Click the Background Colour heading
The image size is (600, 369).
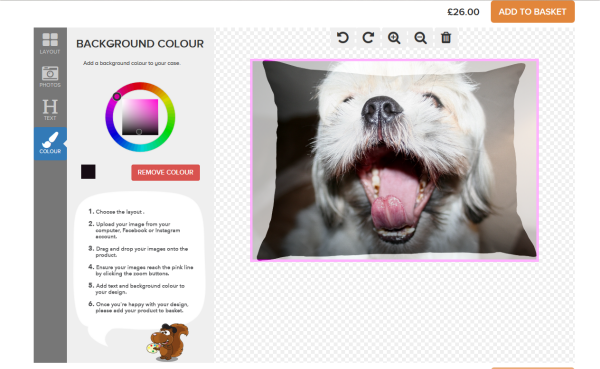(x=140, y=44)
